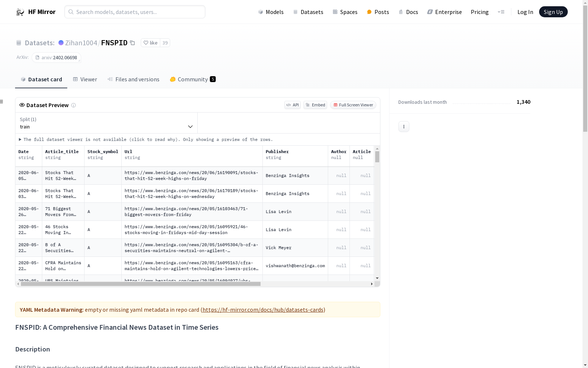Click the Dataset Preview info icon
This screenshot has width=588, height=368.
(x=73, y=105)
